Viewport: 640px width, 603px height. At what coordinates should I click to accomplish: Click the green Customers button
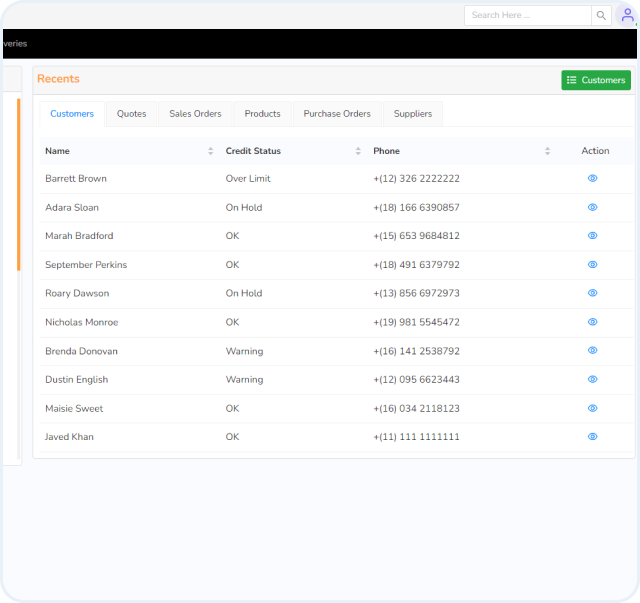pos(596,80)
